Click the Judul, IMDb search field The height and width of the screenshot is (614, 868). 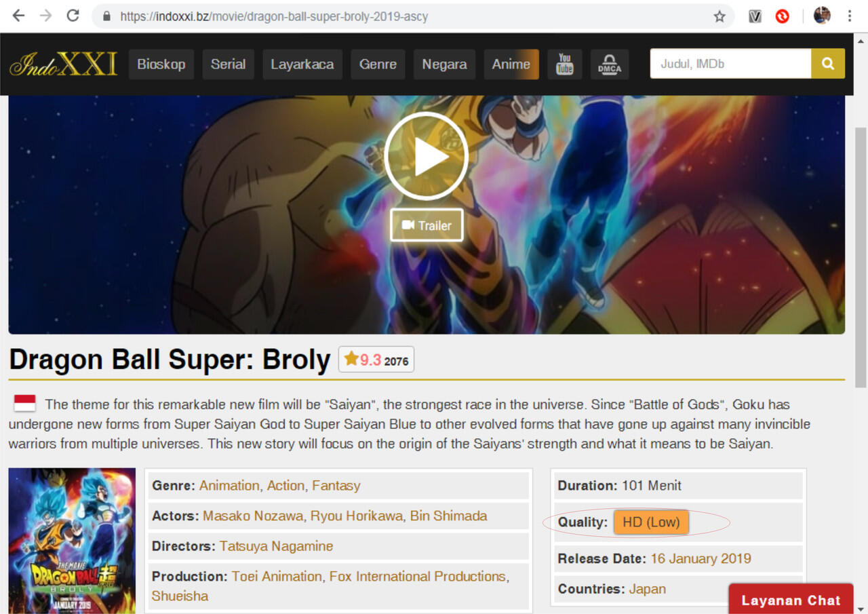click(x=730, y=64)
